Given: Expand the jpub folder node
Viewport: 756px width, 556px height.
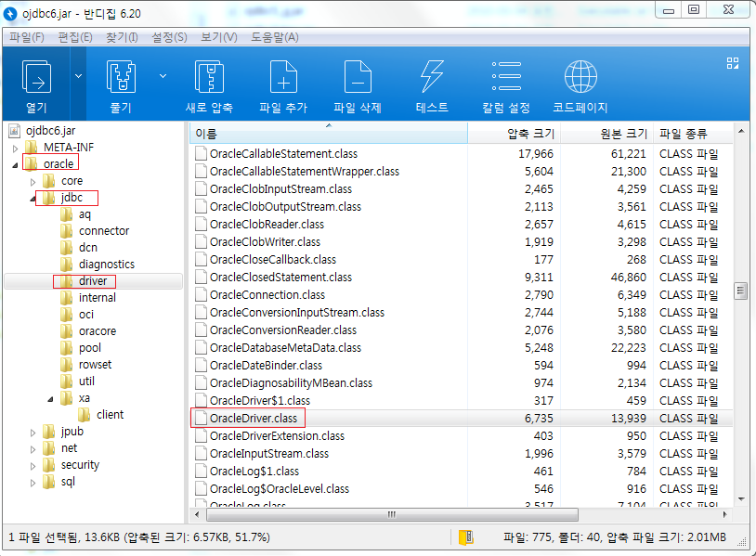Looking at the screenshot, I should tap(33, 433).
